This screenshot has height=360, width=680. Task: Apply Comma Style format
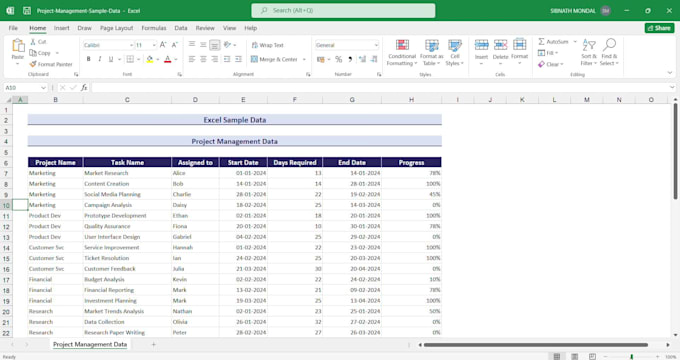350,59
